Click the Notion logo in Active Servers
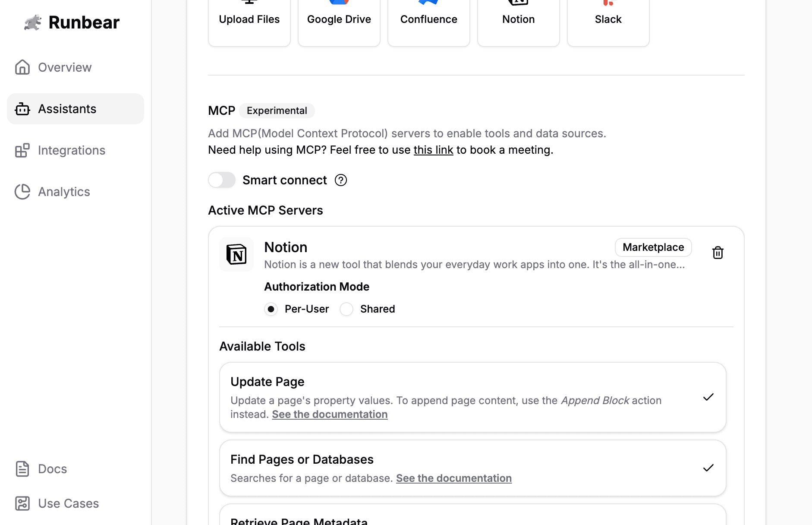This screenshot has height=525, width=812. point(236,254)
